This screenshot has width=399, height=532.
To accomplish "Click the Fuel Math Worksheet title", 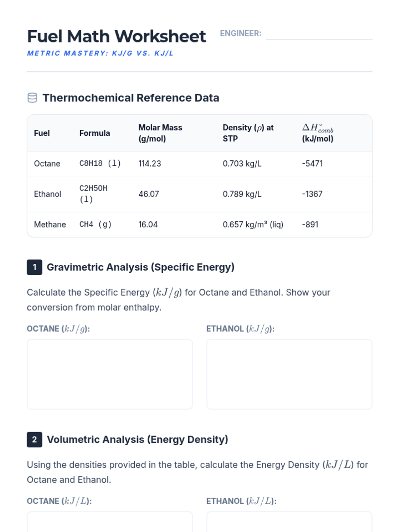I will [116, 36].
